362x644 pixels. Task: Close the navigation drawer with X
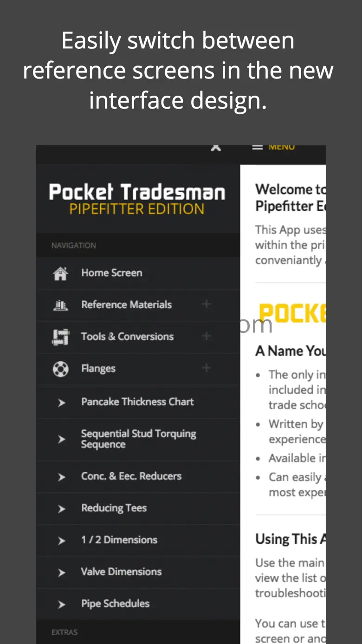(x=216, y=148)
